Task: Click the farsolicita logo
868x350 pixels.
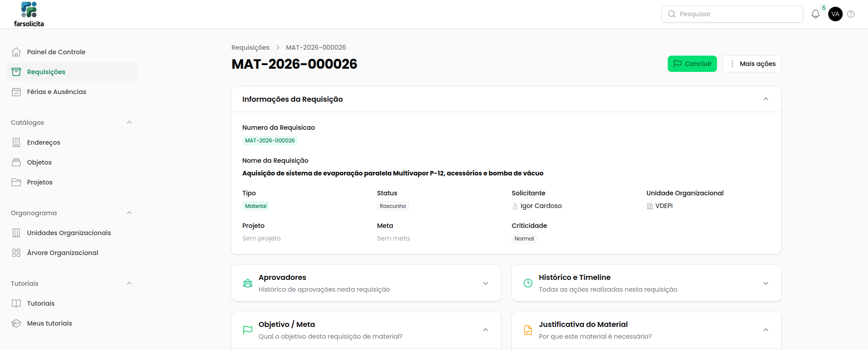Action: [x=29, y=14]
